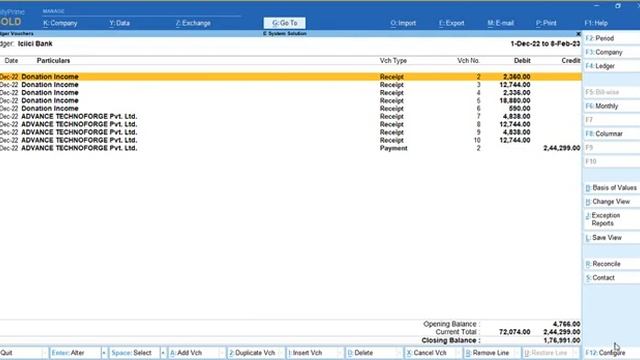The image size is (640, 360).
Task: Open the M: E-mail menu
Action: pos(501,23)
